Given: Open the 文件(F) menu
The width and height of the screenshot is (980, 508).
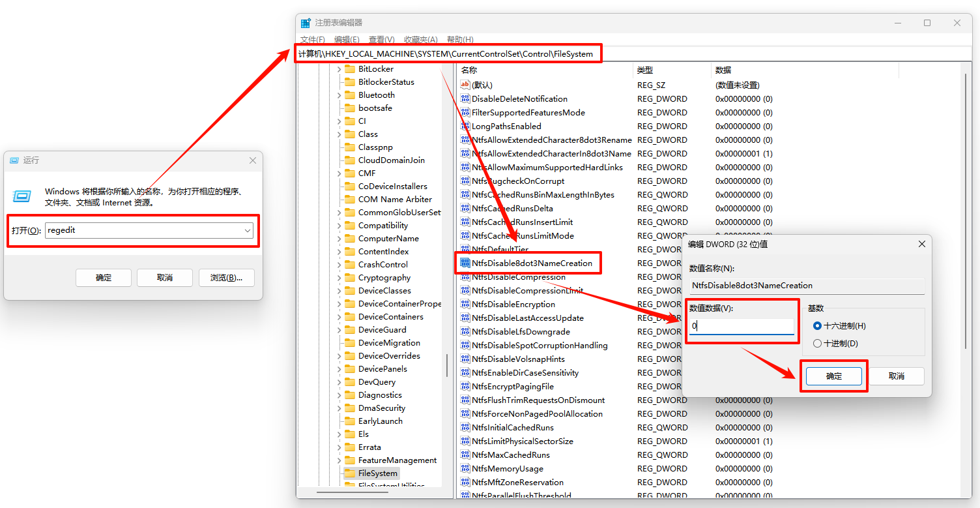Looking at the screenshot, I should point(313,40).
